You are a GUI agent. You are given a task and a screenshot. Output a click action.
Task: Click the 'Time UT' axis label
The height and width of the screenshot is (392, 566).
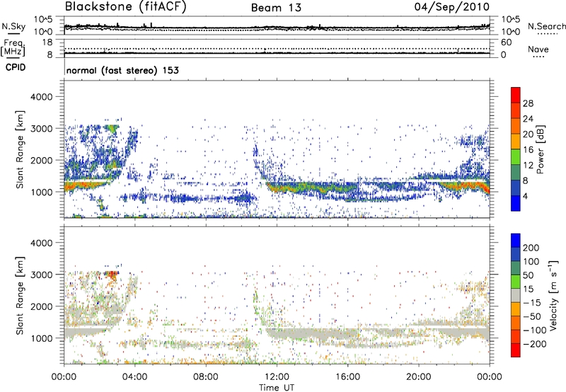[x=277, y=388]
